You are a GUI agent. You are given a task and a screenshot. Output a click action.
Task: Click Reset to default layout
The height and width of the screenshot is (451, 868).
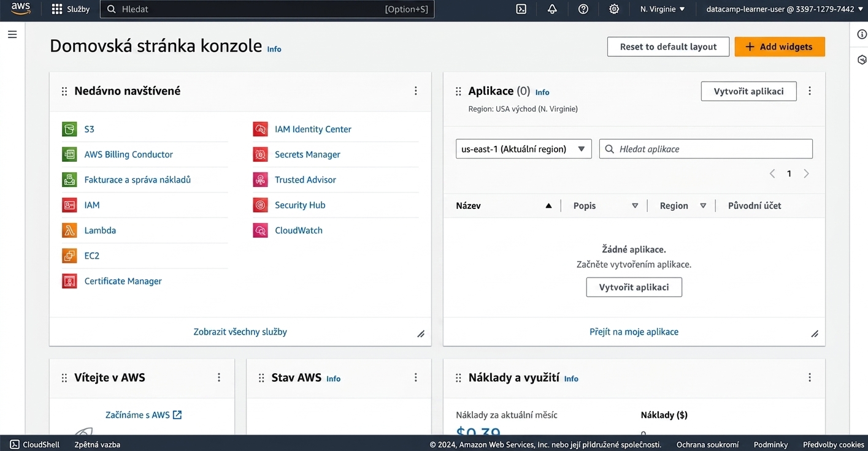coord(668,47)
